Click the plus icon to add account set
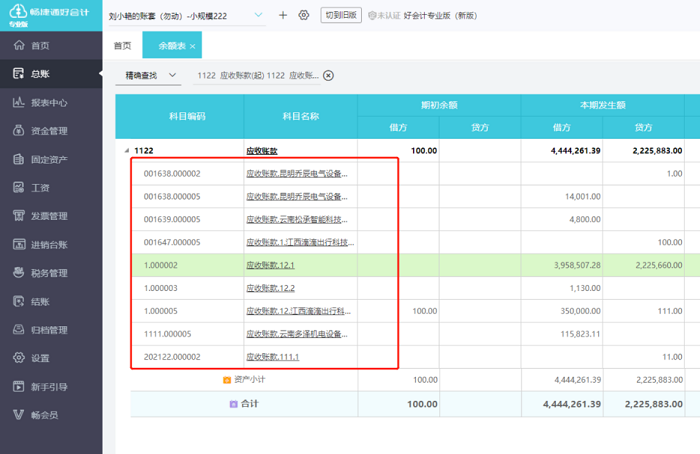The width and height of the screenshot is (700, 454). coord(282,16)
